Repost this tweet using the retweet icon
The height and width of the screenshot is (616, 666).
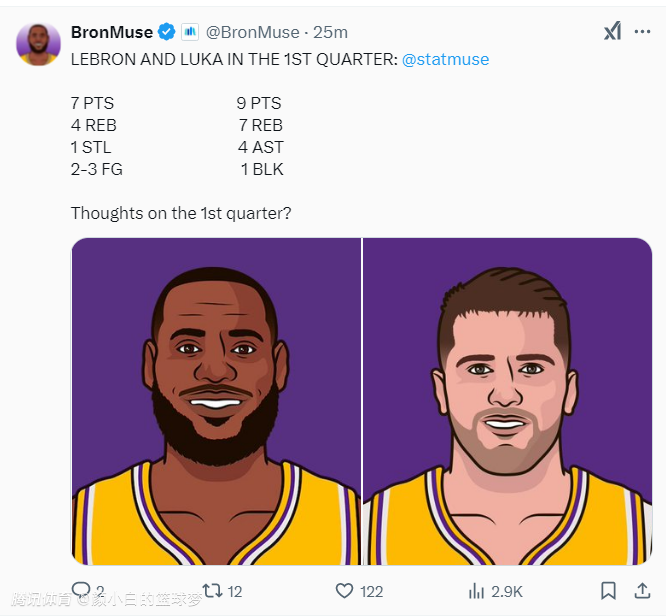coord(212,591)
